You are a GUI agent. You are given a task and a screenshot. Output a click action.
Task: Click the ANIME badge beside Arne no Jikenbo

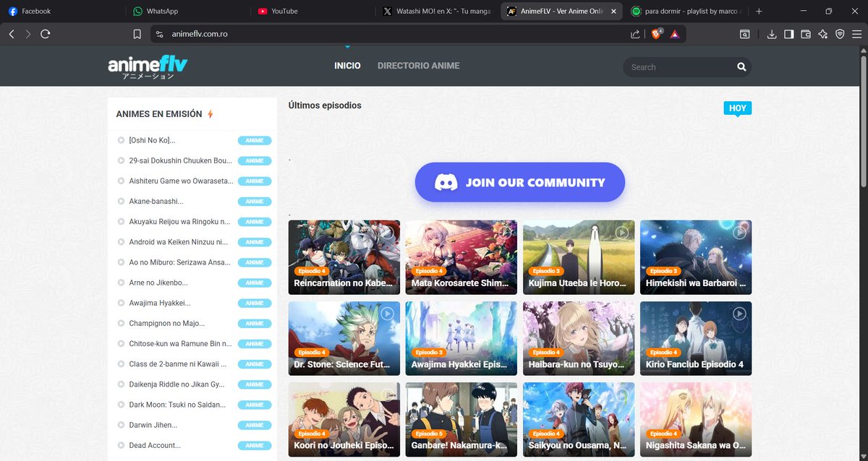(255, 283)
